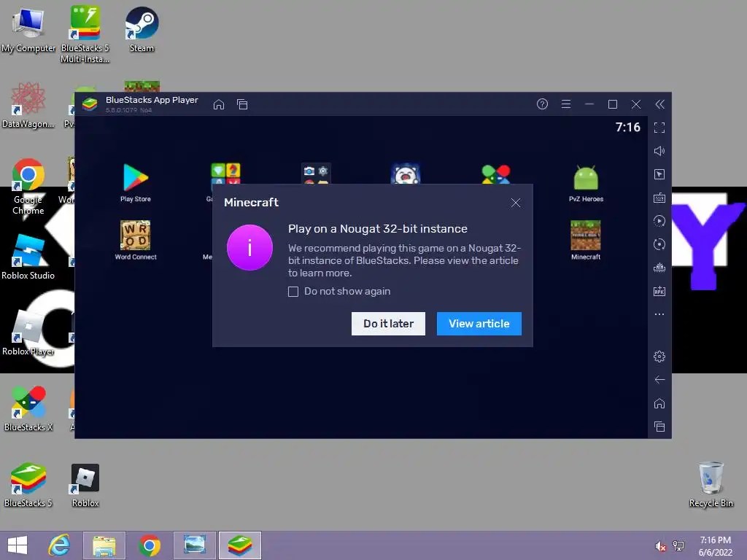The width and height of the screenshot is (747, 560).
Task: Click the sidebar rotate-arrows circle icon
Action: coord(659,244)
